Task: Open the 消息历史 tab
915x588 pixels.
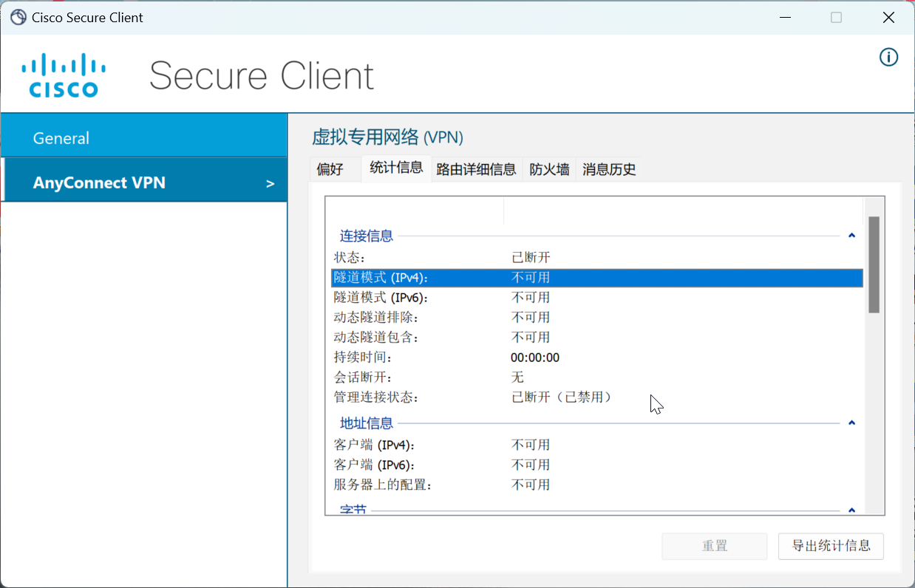Action: [609, 169]
